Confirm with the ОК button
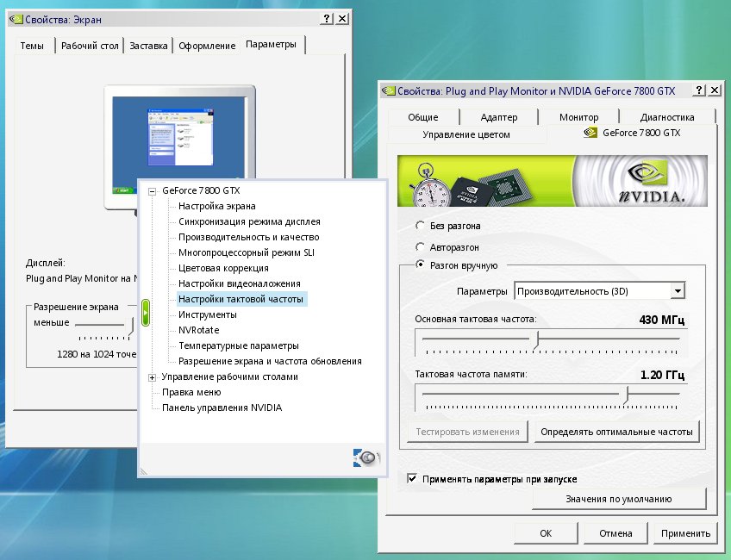The image size is (731, 560). pyautogui.click(x=546, y=533)
